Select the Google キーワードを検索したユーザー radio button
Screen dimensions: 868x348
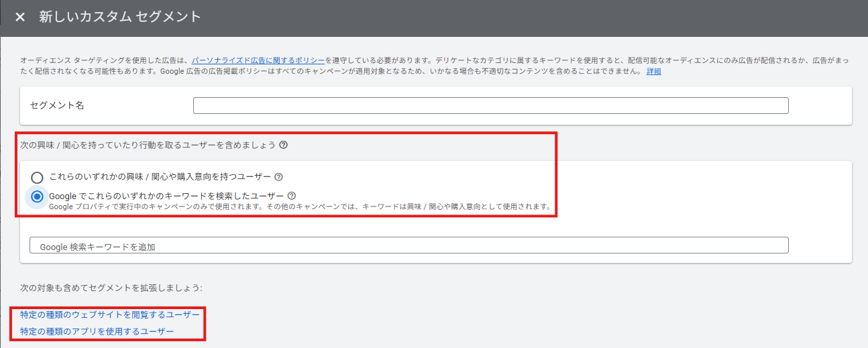click(38, 196)
